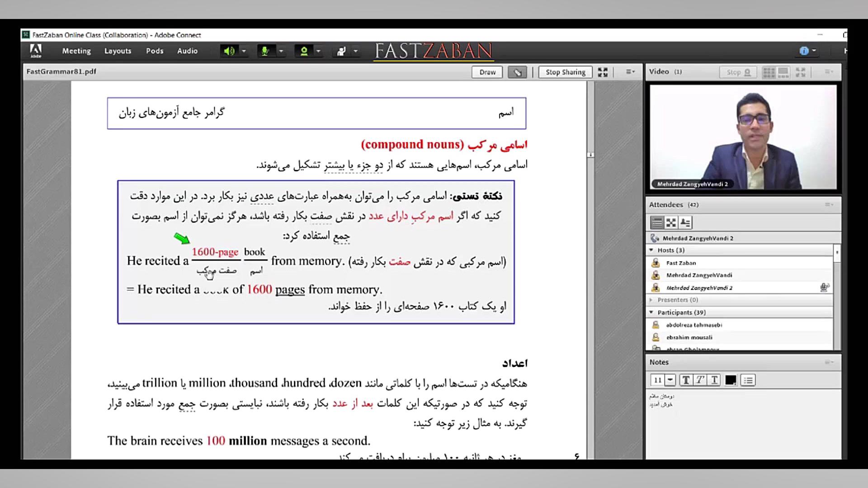Toggle full screen for the Share pod
The height and width of the screenshot is (488, 868).
tap(603, 72)
